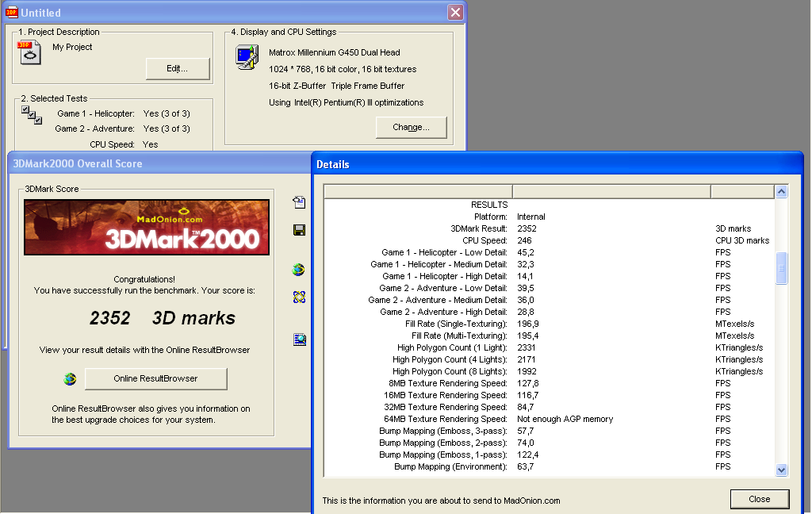
Task: Click the document details icon beside the score
Action: pyautogui.click(x=299, y=203)
